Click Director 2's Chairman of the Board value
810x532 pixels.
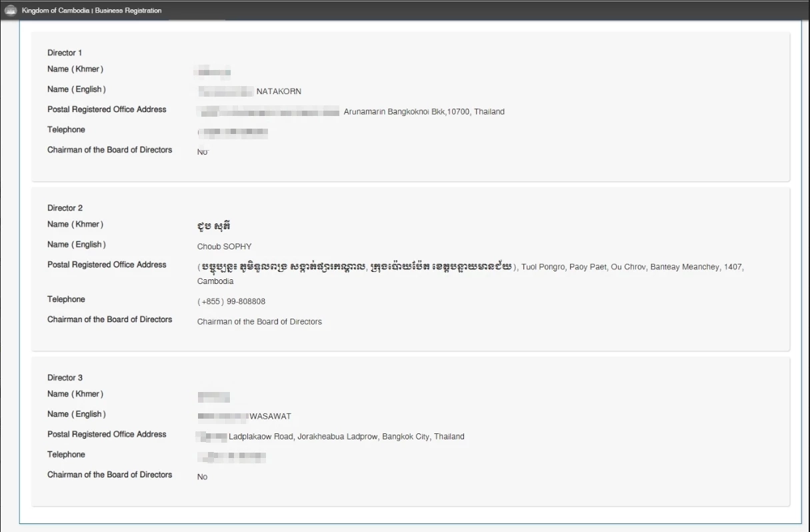click(259, 322)
